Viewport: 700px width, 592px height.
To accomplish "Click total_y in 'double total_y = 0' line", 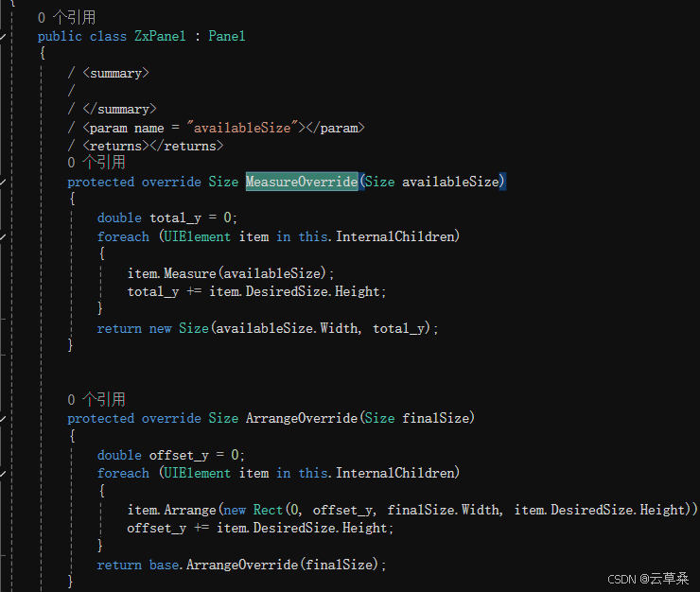I will 175,218.
